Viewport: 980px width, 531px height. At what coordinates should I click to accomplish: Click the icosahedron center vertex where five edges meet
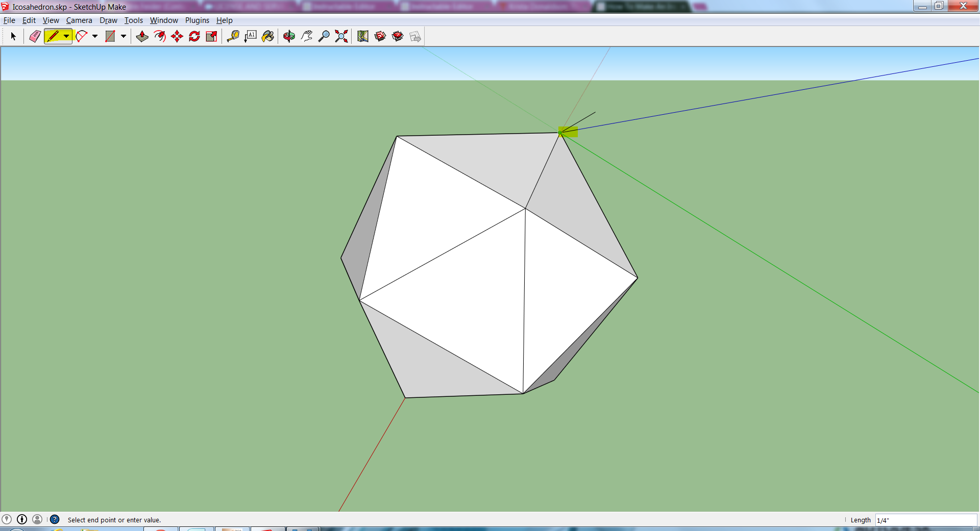525,209
